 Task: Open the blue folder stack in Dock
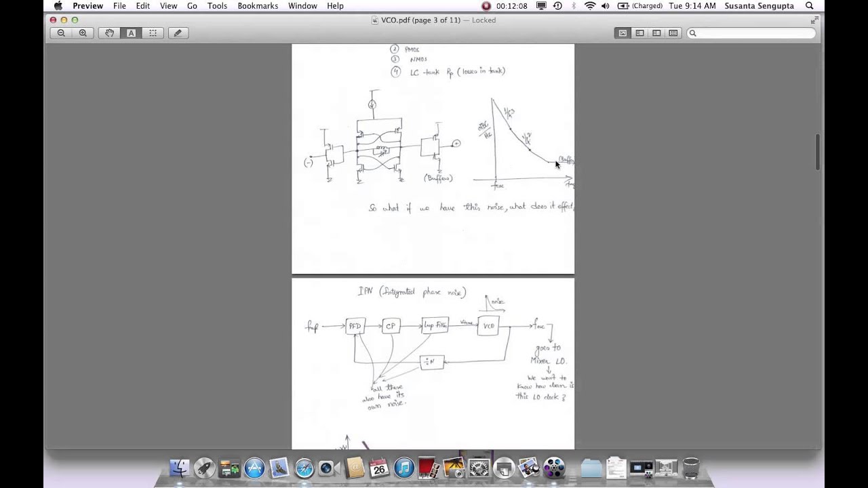pyautogui.click(x=591, y=468)
